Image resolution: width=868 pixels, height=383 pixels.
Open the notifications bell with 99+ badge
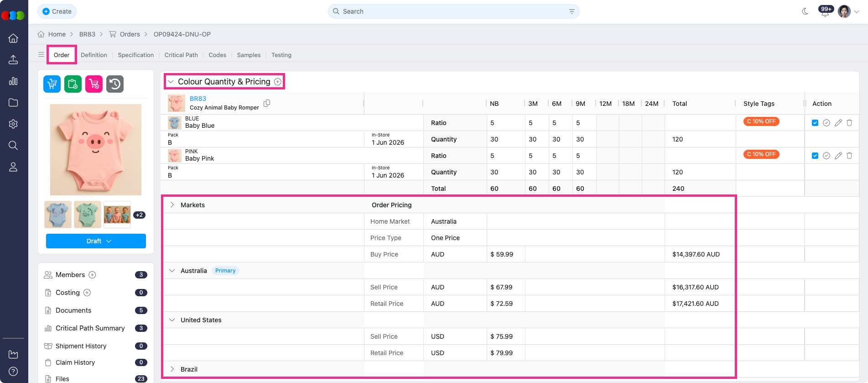825,12
